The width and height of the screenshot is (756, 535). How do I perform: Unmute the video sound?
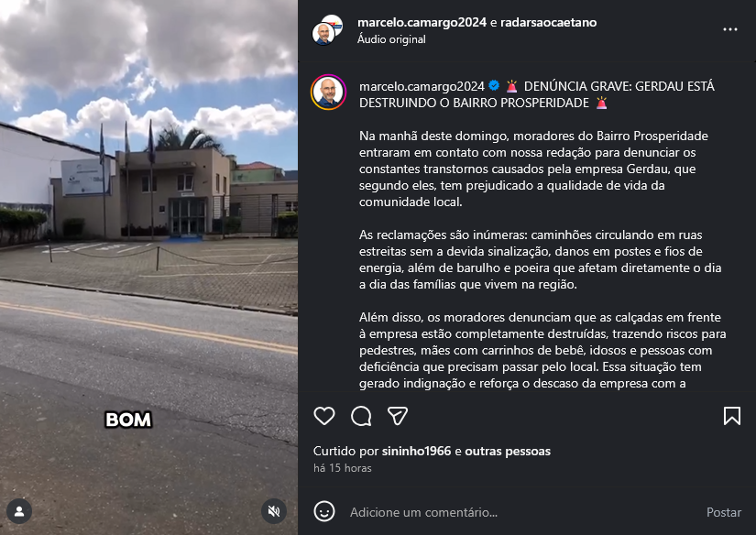pos(274,511)
